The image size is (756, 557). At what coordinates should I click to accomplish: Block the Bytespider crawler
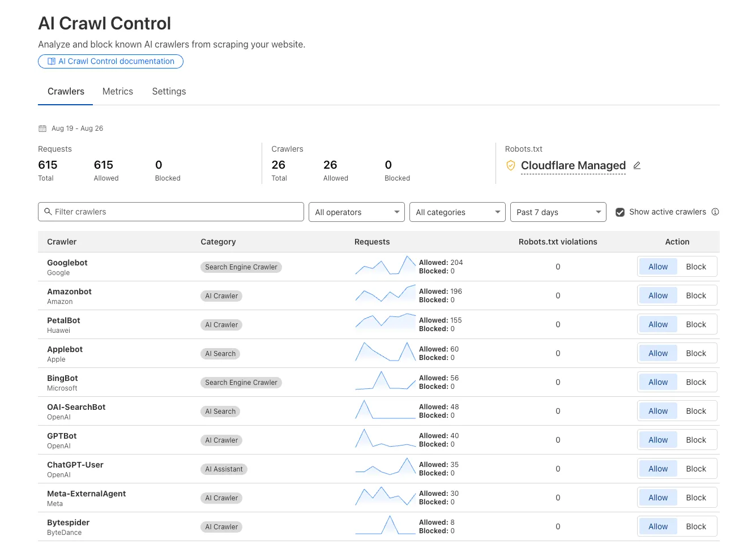point(696,526)
